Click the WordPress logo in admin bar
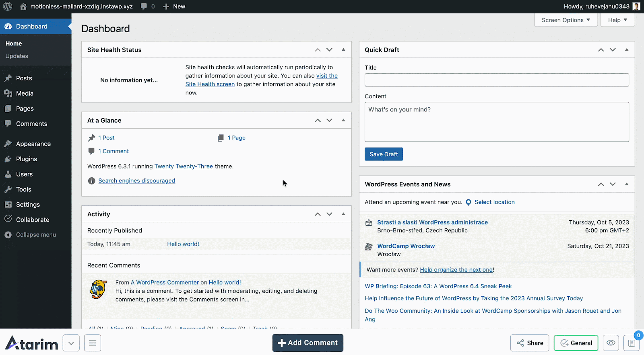 (8, 6)
